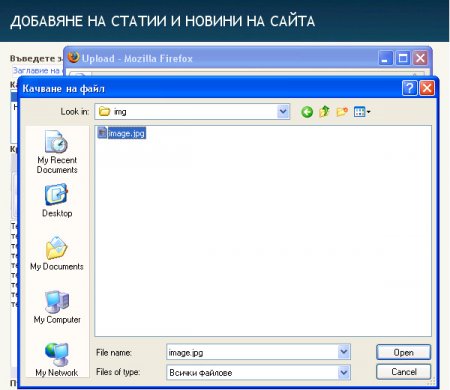Go to the Desktop place
Image resolution: width=450 pixels, height=390 pixels.
click(x=57, y=200)
